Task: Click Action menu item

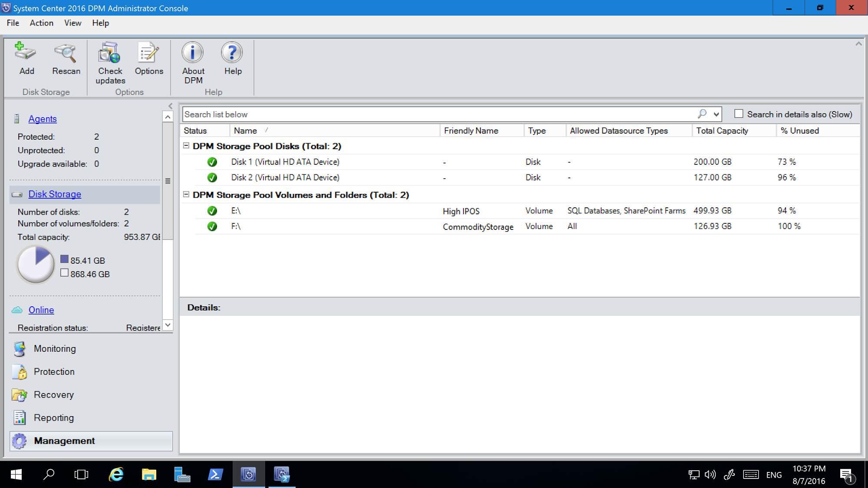Action: pos(41,23)
